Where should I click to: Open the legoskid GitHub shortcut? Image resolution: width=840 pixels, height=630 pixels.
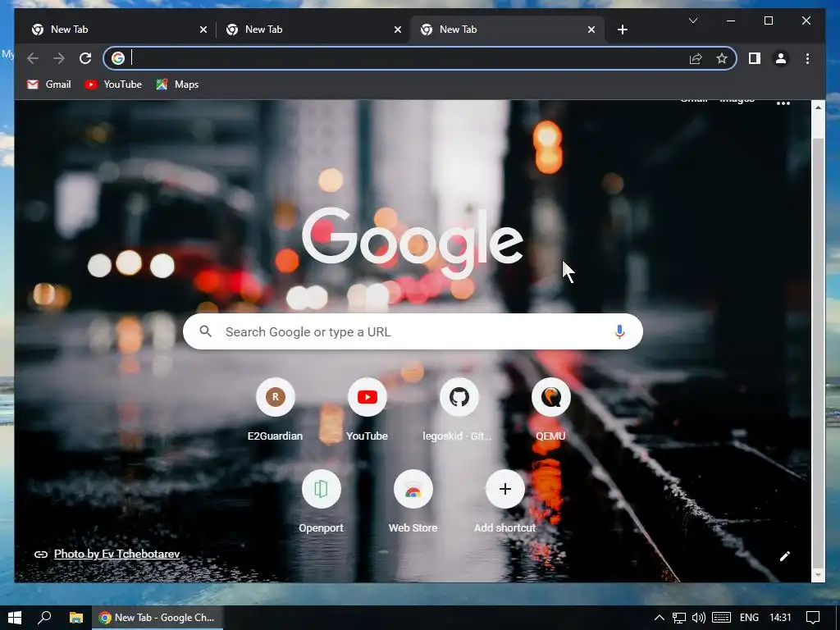click(x=459, y=410)
